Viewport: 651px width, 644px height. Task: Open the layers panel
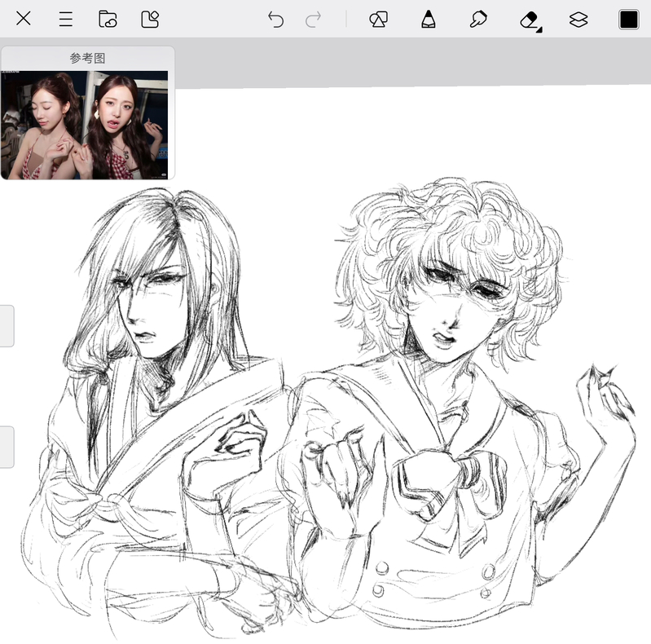(578, 19)
